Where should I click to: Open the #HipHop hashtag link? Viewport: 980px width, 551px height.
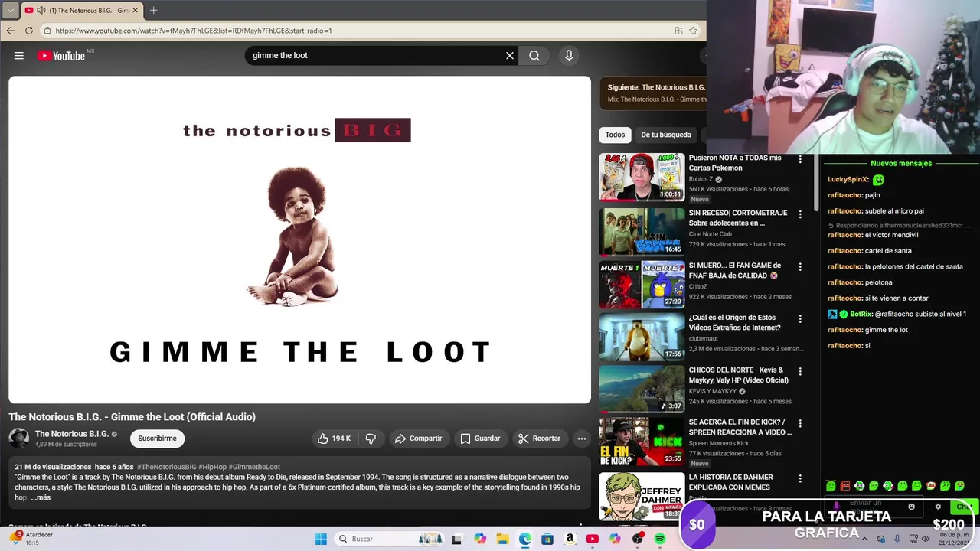point(213,467)
